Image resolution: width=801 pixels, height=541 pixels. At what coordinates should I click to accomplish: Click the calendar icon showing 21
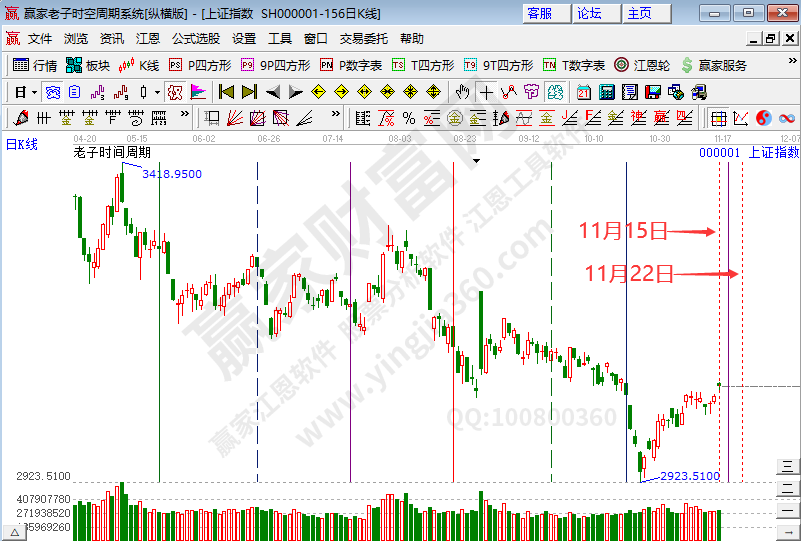tap(585, 92)
